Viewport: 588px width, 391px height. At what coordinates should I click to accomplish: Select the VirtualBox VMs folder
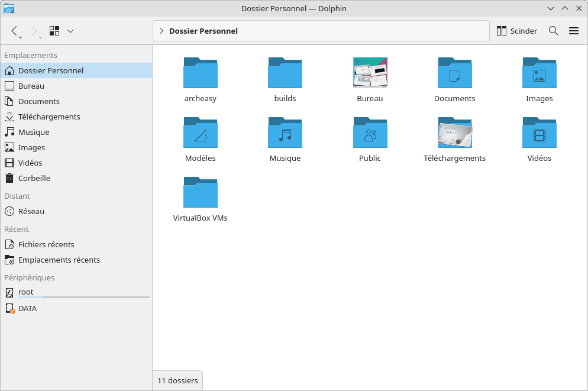click(201, 199)
